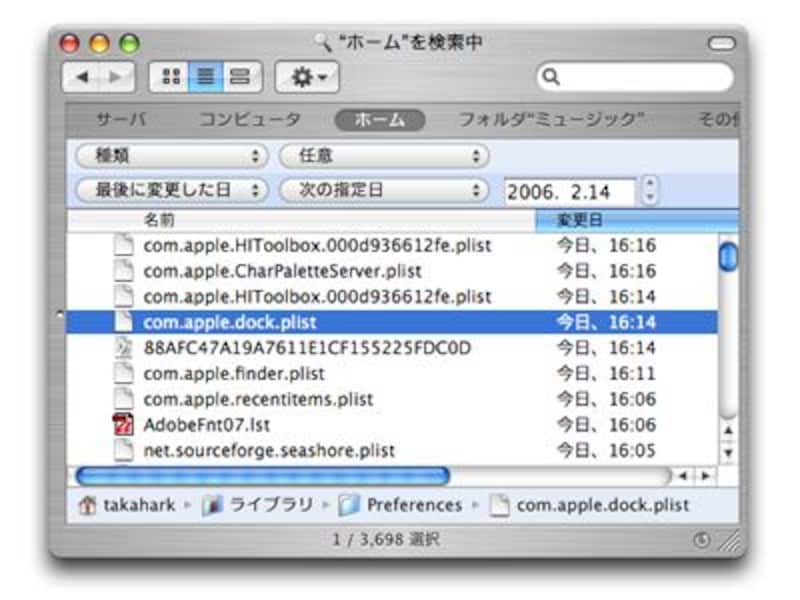
Task: Select the コンピュータ search scope
Action: tap(249, 120)
